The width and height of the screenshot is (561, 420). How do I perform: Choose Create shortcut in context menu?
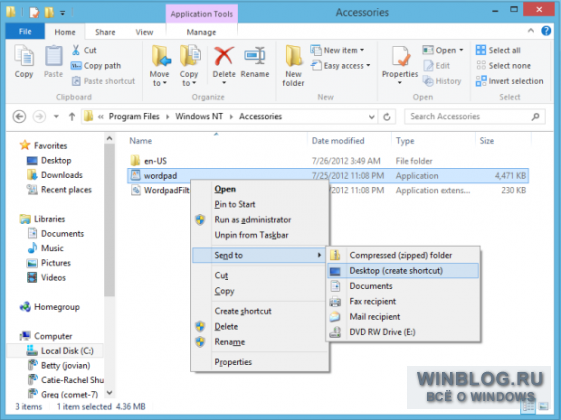pos(260,311)
